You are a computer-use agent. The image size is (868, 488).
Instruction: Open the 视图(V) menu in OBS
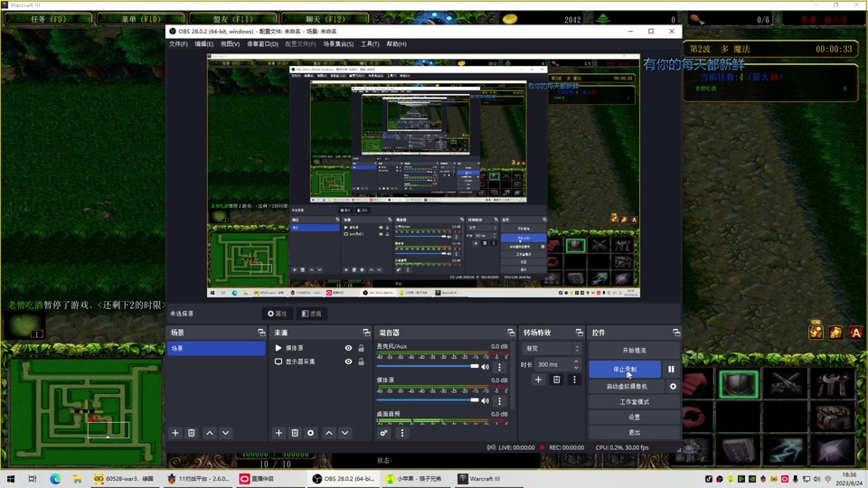coord(231,43)
